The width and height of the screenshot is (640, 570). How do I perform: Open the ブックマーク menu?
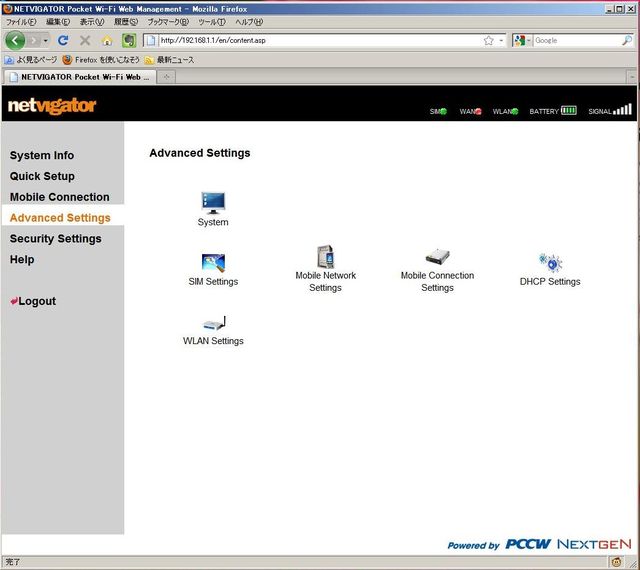(168, 21)
